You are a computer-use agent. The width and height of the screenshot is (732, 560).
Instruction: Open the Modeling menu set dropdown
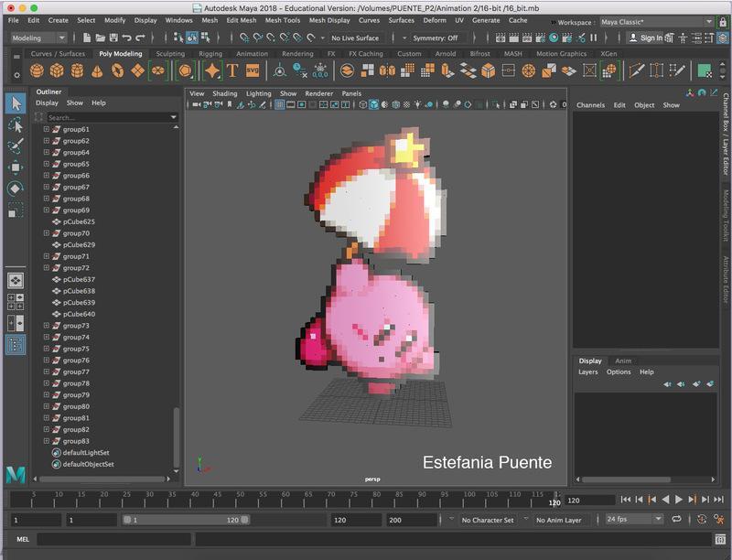click(x=37, y=38)
